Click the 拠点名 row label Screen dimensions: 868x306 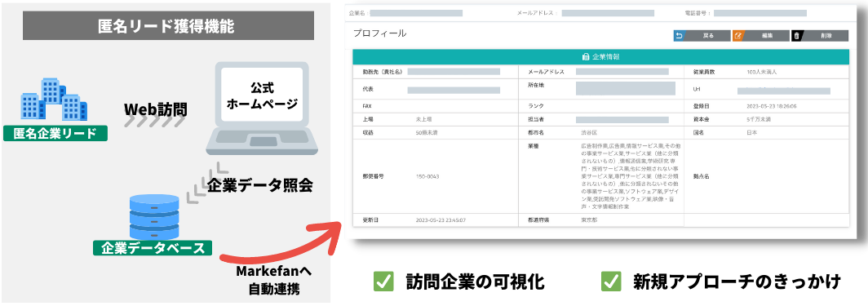(x=702, y=176)
